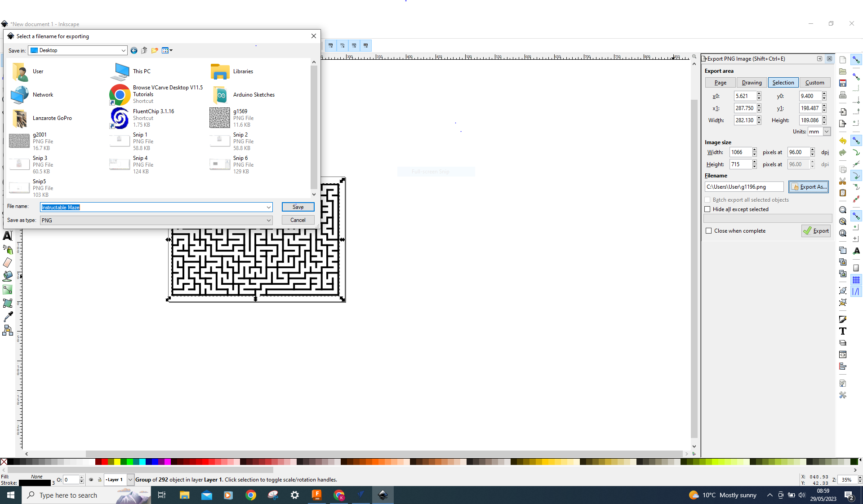The width and height of the screenshot is (863, 504).
Task: Switch export area to Page
Action: [720, 82]
